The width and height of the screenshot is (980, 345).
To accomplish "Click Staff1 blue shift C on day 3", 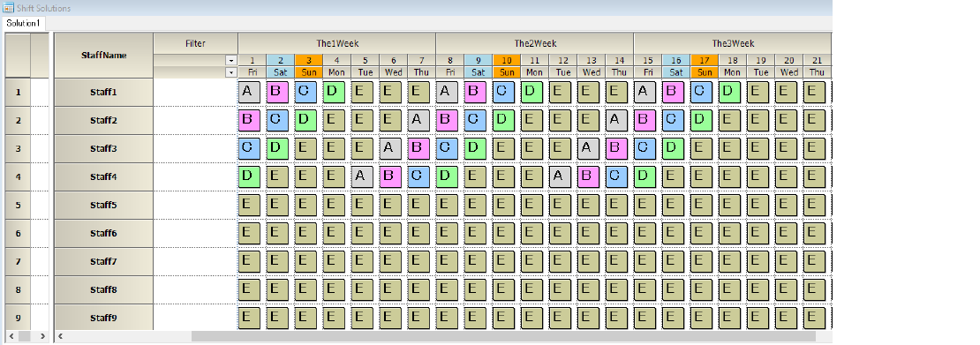I will click(305, 92).
